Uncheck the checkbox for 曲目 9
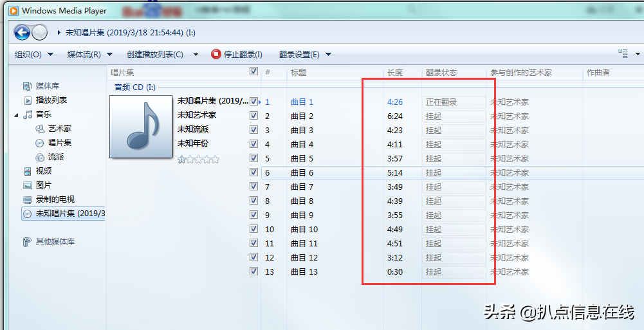Screen dimensions: 644x330 [x=254, y=215]
